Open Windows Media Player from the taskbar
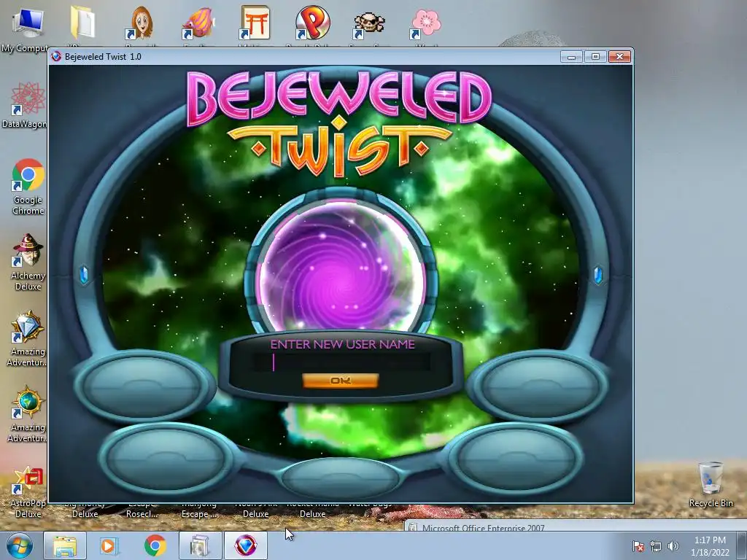 (x=109, y=545)
